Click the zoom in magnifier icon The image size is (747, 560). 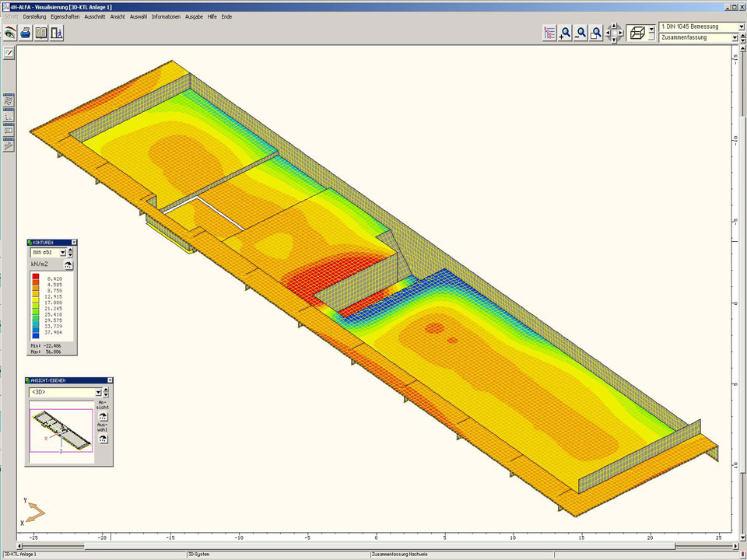tap(566, 33)
